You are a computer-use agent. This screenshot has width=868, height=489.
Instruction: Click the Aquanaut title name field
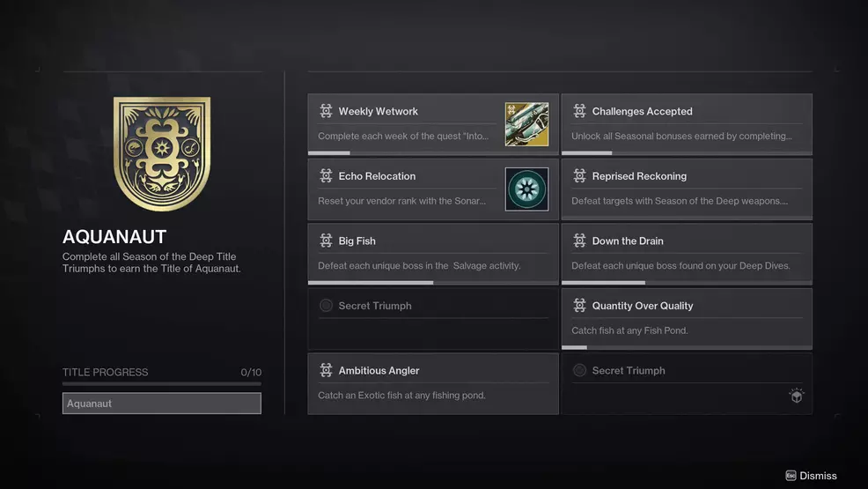point(162,404)
